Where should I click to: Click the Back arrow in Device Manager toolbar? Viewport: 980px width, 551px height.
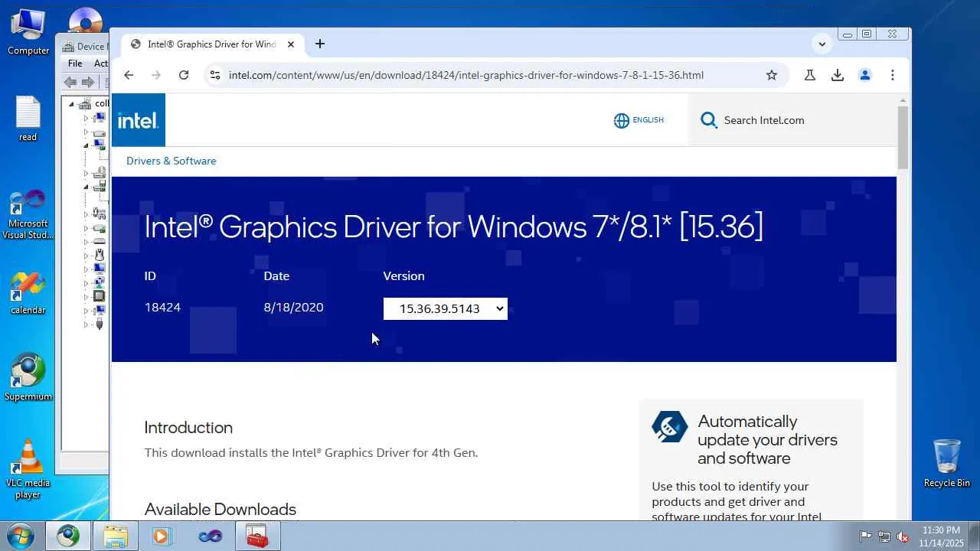coord(71,82)
